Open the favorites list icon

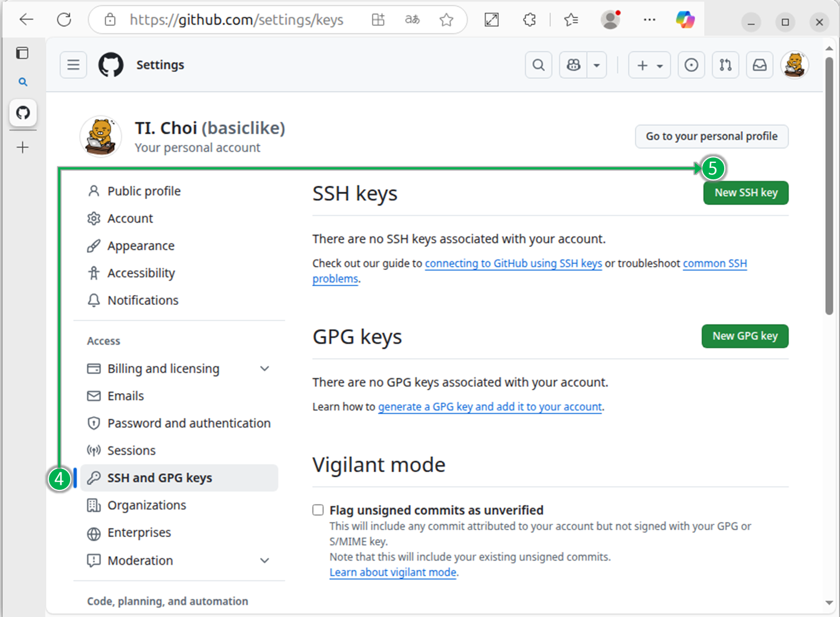click(571, 20)
